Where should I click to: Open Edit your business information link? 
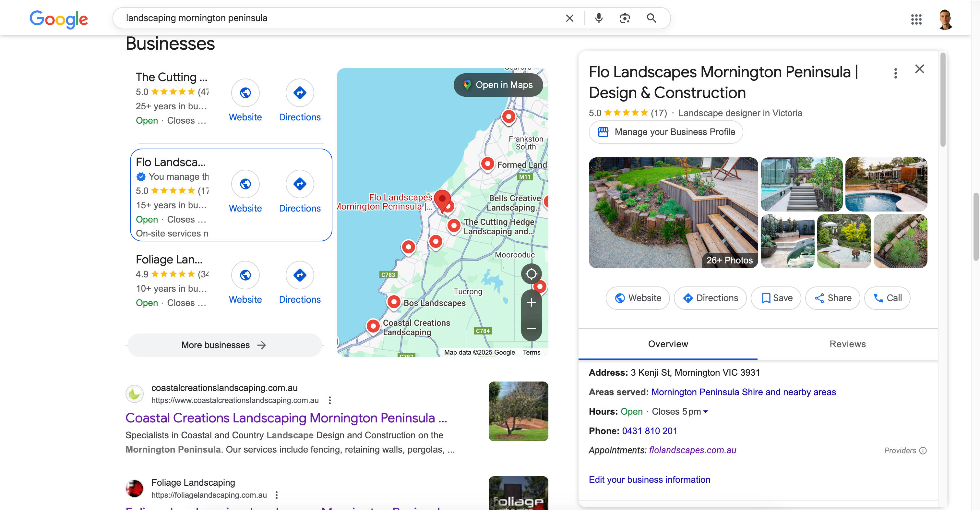649,480
